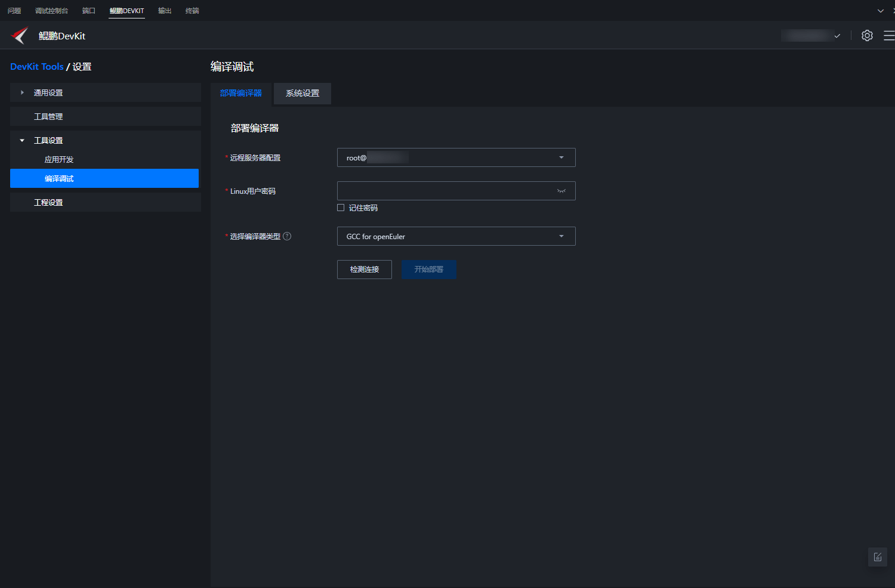Viewport: 895px width, 588px height.
Task: Switch to the 端口 panel tab
Action: pos(89,11)
